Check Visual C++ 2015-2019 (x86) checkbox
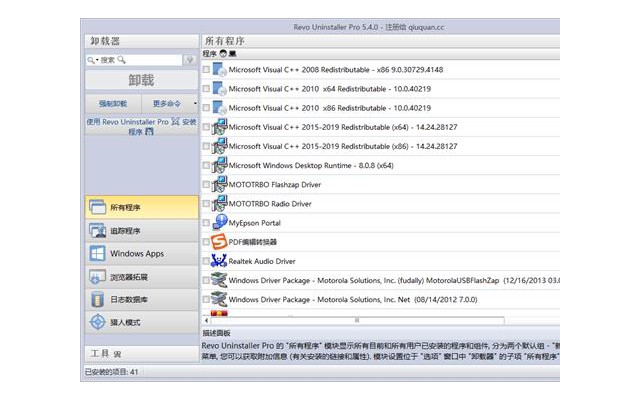This screenshot has height=400, width=640. click(206, 146)
